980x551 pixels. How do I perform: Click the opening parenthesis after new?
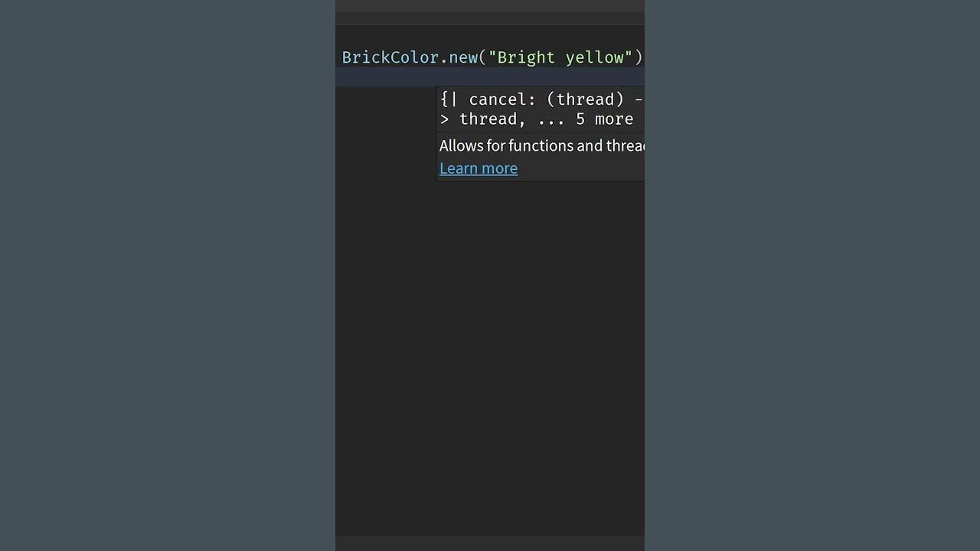[x=483, y=57]
